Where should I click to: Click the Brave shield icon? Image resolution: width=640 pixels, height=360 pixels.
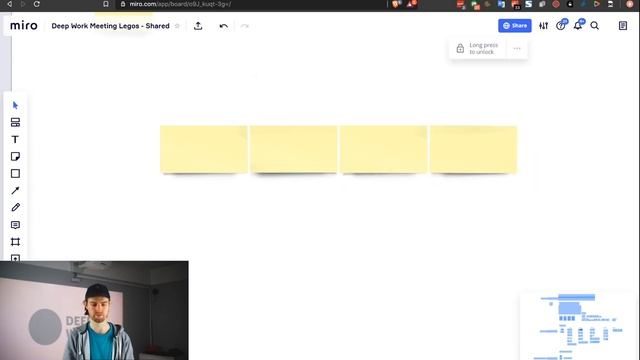(x=396, y=4)
